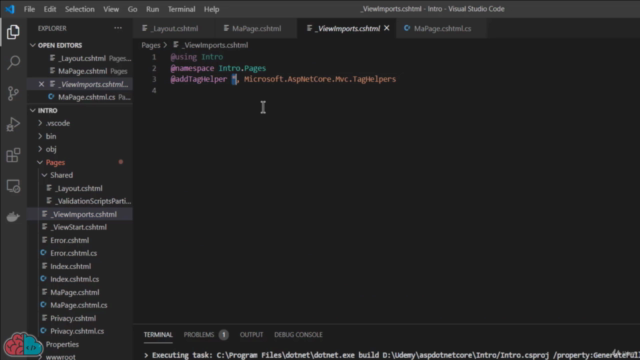This screenshot has width=640, height=360.
Task: Open the Run menu
Action: click(x=152, y=9)
